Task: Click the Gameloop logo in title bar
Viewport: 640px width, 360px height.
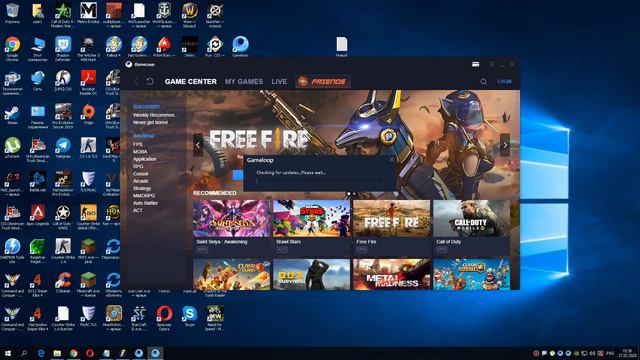Action: (129, 64)
